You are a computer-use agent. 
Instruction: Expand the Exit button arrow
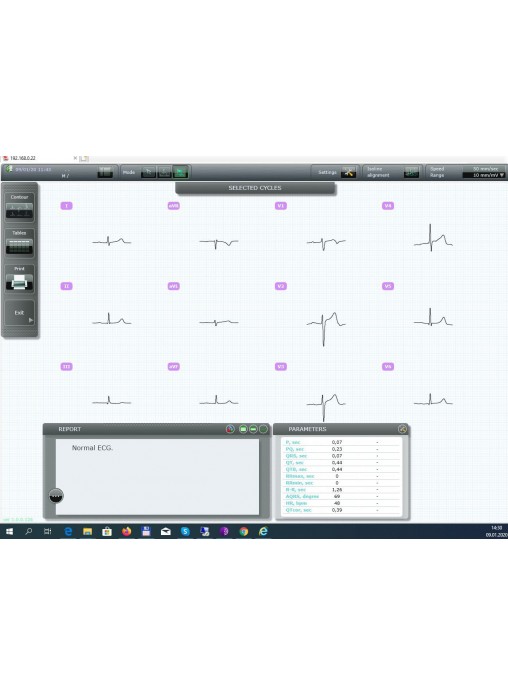tap(31, 320)
